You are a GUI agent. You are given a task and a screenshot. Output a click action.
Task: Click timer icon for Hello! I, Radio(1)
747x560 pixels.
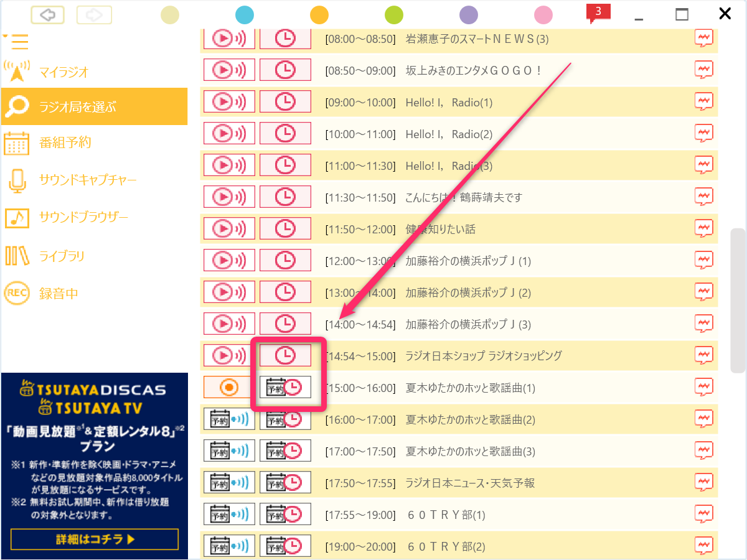(285, 102)
